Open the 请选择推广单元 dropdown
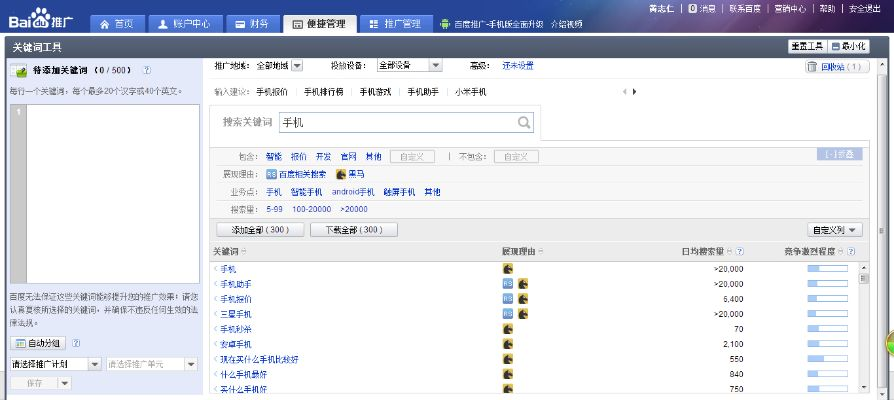The image size is (894, 400). point(191,364)
